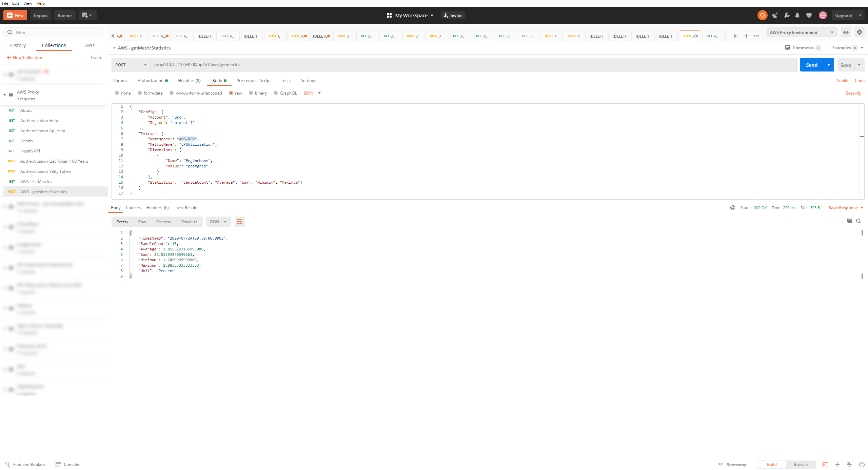Image resolution: width=868 pixels, height=470 pixels.
Task: Open the notifications bell
Action: click(x=797, y=15)
